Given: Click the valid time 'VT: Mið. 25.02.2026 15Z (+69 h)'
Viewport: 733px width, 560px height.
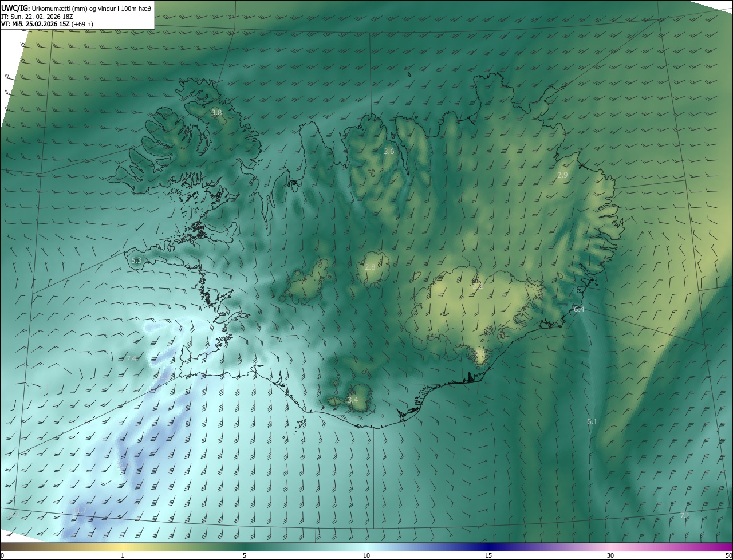Looking at the screenshot, I should (x=46, y=24).
